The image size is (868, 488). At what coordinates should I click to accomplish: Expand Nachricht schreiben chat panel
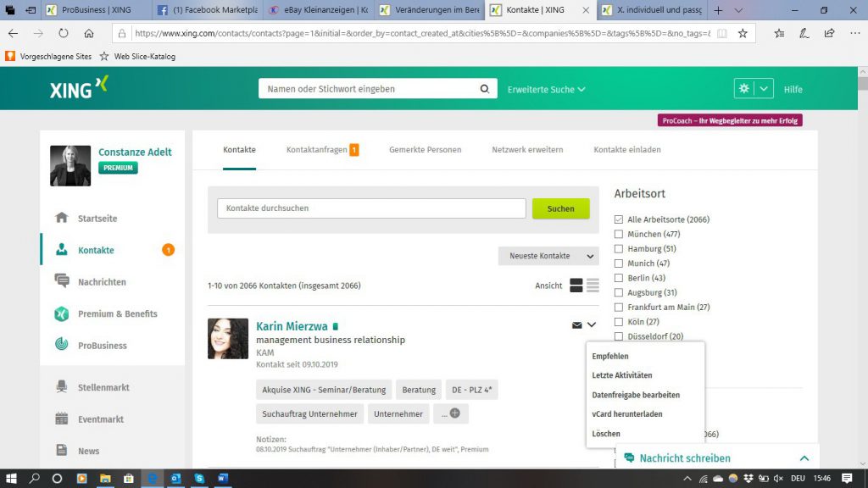coord(804,458)
